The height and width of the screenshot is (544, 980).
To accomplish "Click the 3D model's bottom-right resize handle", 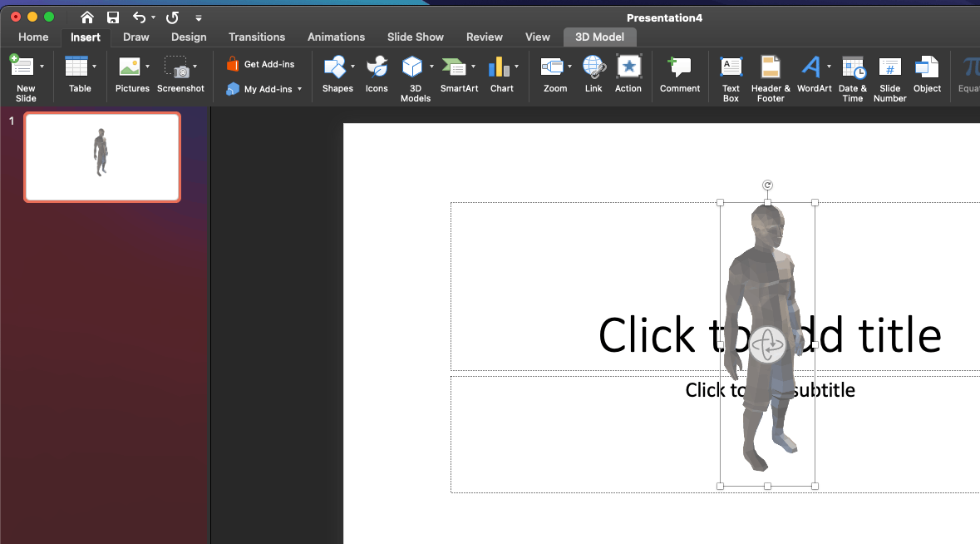I will point(815,486).
